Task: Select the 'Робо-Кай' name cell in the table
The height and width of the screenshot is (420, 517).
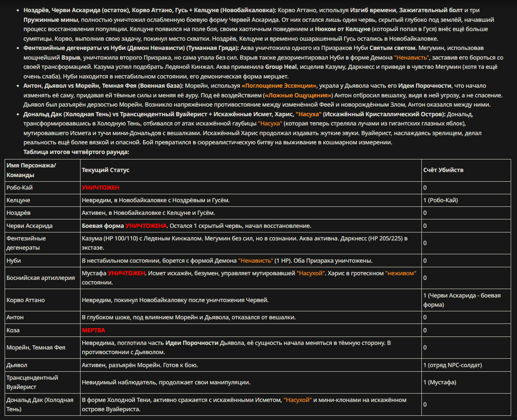Action: [42, 188]
